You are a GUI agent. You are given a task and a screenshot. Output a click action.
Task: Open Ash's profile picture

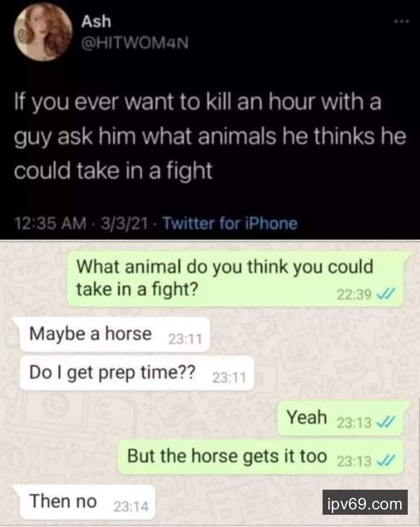point(43,32)
